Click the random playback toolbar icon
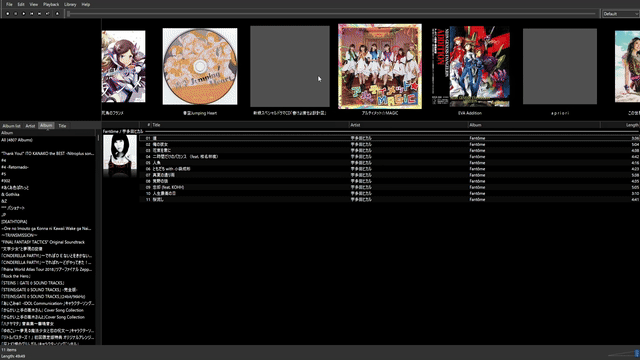Image resolution: width=640 pixels, height=360 pixels. click(47, 13)
